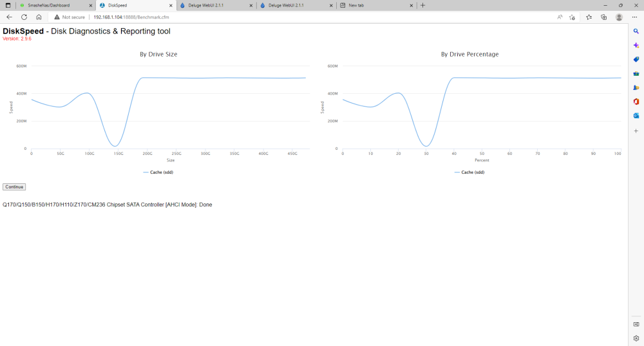Image resolution: width=644 pixels, height=346 pixels.
Task: Open the Favorites list icon
Action: [589, 17]
